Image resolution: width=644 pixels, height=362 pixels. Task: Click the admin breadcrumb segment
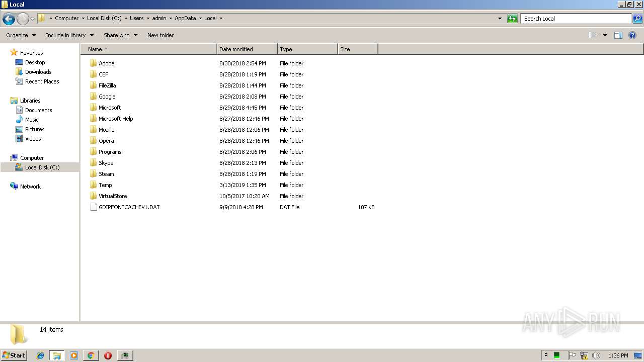[x=159, y=18]
